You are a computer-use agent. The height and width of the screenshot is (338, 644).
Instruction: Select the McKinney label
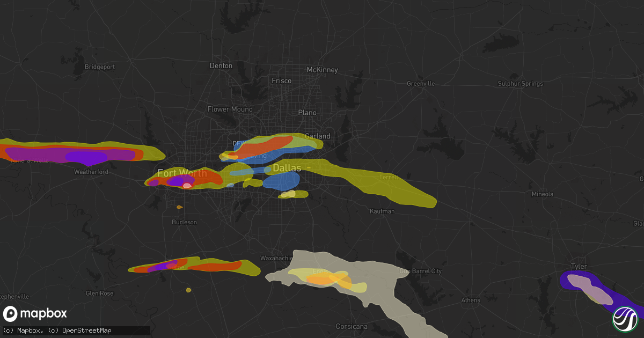[x=323, y=70]
